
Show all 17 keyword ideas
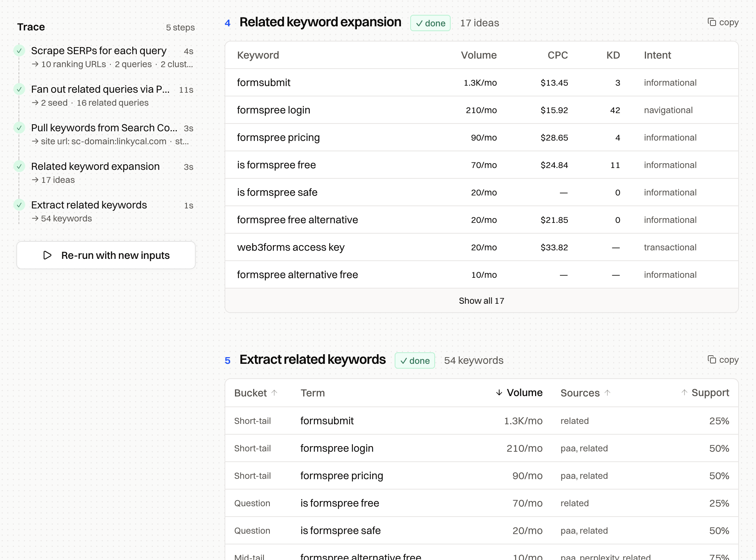point(481,301)
